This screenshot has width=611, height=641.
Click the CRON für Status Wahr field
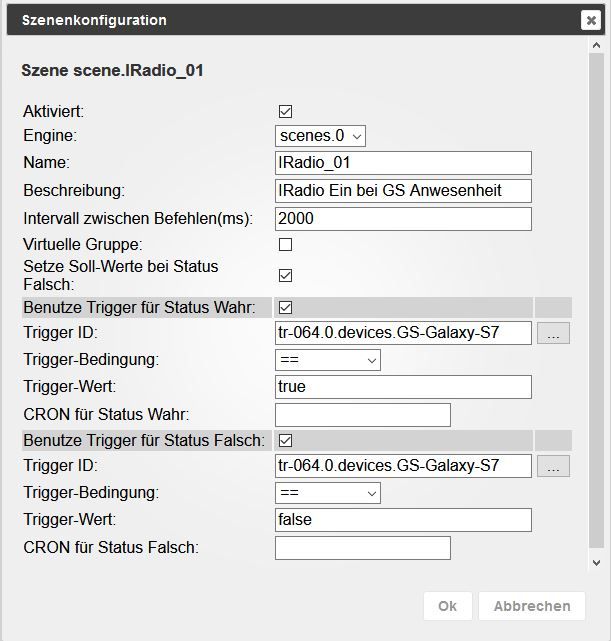point(362,414)
